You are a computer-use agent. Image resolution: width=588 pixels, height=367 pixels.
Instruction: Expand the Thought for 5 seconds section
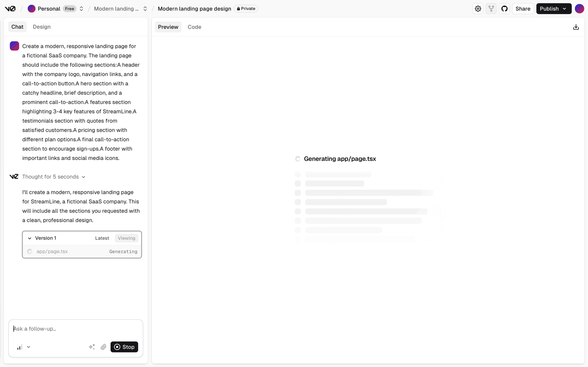pos(83,177)
